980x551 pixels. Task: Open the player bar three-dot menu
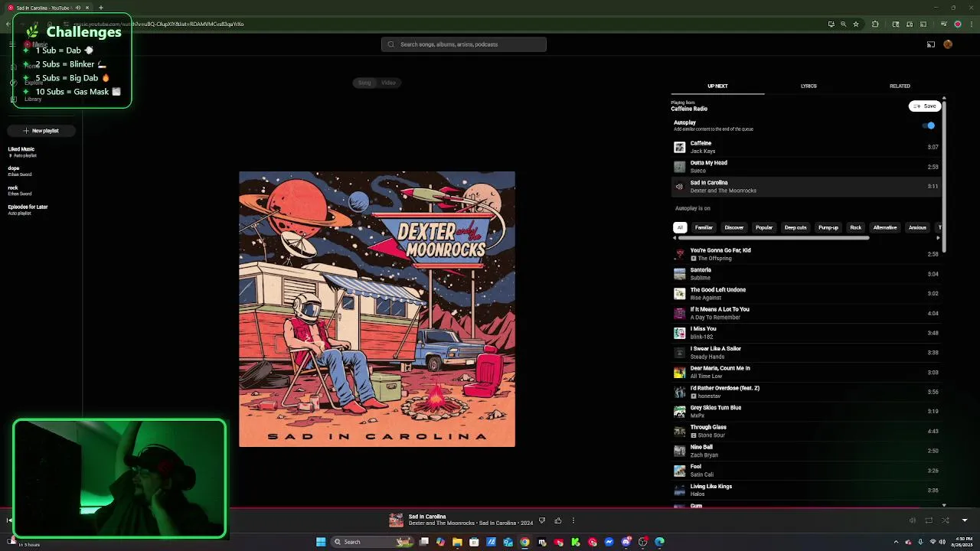pyautogui.click(x=573, y=520)
